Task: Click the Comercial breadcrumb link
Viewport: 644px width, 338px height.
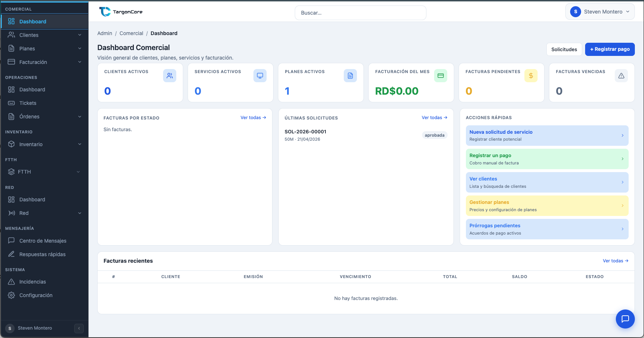Action: (131, 33)
